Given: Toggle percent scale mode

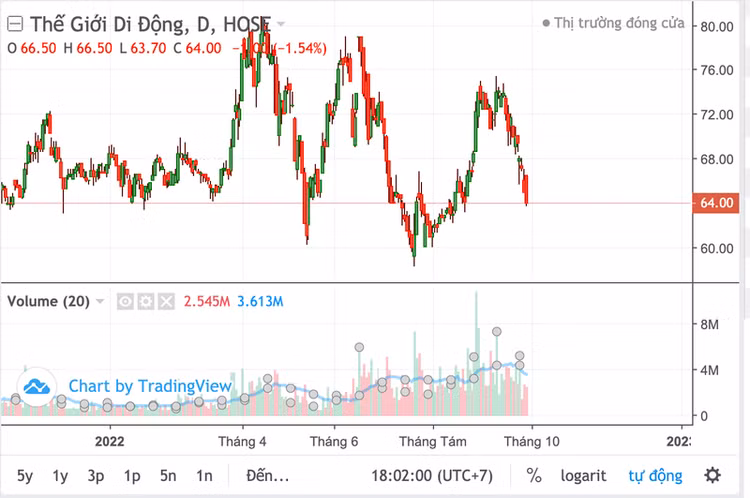Looking at the screenshot, I should [x=534, y=476].
